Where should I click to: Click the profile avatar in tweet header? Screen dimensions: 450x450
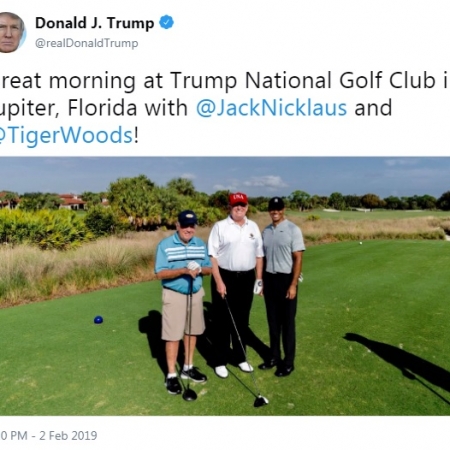click(12, 32)
